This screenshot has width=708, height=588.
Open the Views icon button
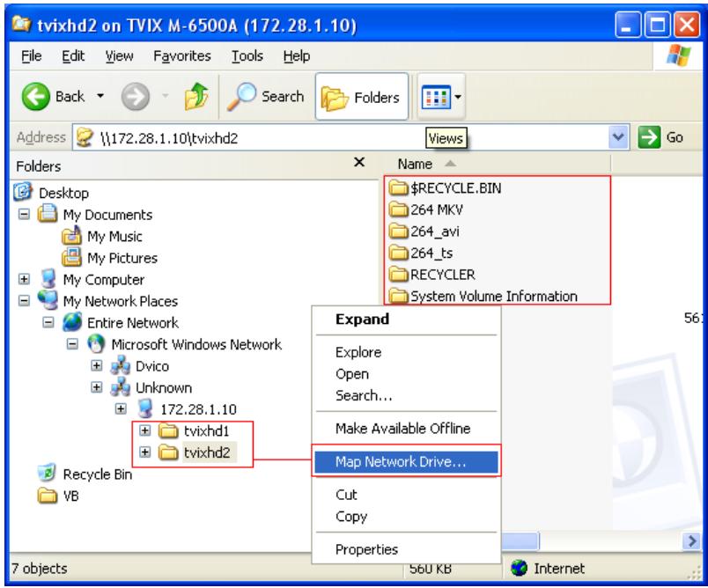coord(436,97)
